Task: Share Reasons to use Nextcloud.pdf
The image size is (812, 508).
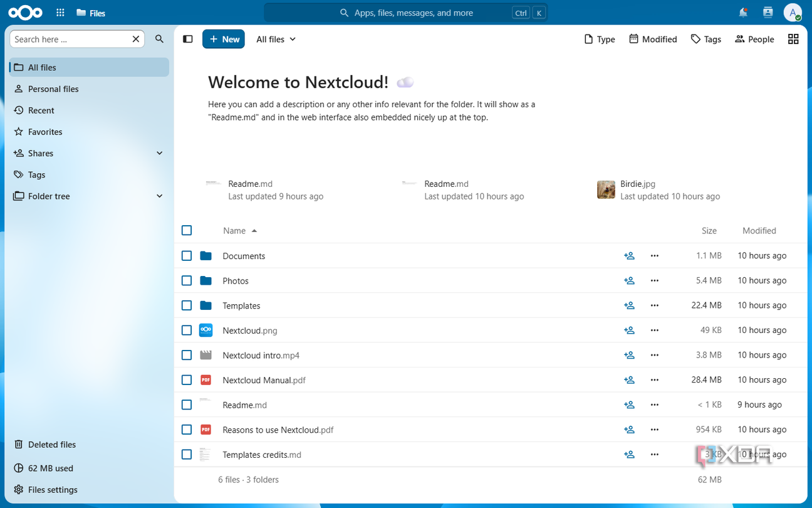Action: [x=629, y=430]
